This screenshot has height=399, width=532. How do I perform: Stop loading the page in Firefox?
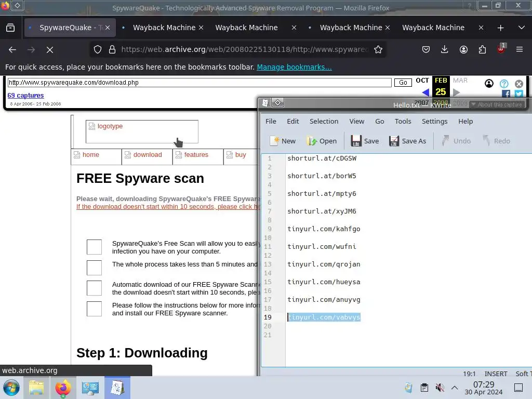click(50, 50)
